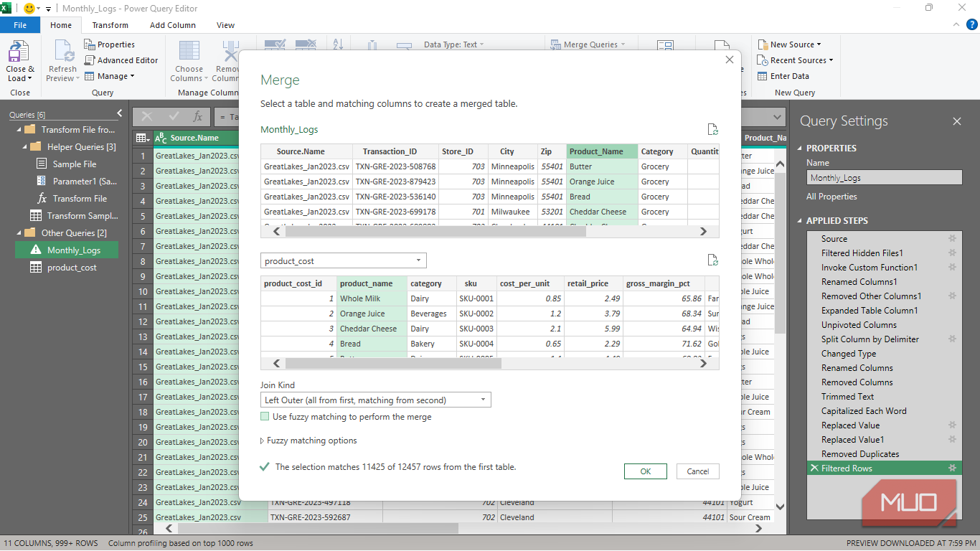This screenshot has height=551, width=980.
Task: Switch to the Transform tab
Action: (110, 25)
